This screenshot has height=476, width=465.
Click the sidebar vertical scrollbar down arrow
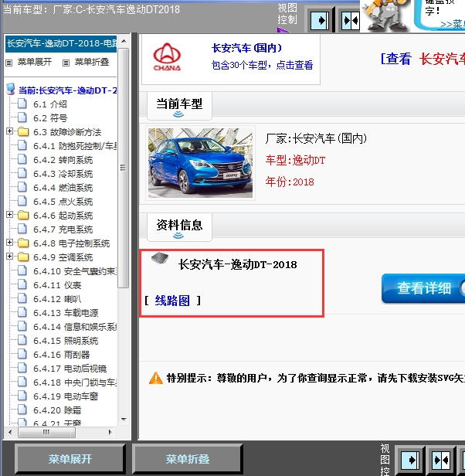[124, 420]
